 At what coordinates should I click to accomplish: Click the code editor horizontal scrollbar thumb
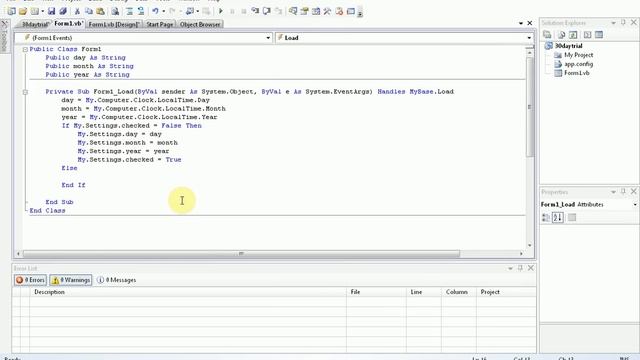(x=242, y=254)
